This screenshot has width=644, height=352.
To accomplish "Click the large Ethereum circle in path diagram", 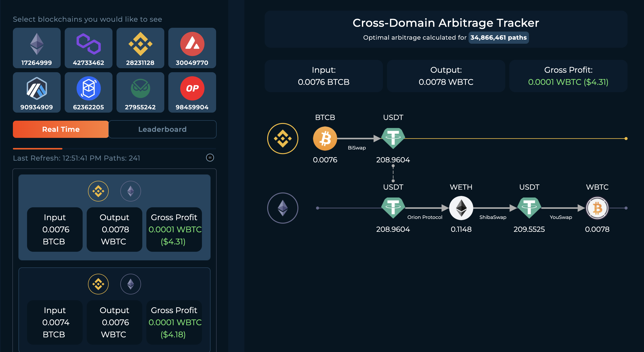I will (x=283, y=208).
